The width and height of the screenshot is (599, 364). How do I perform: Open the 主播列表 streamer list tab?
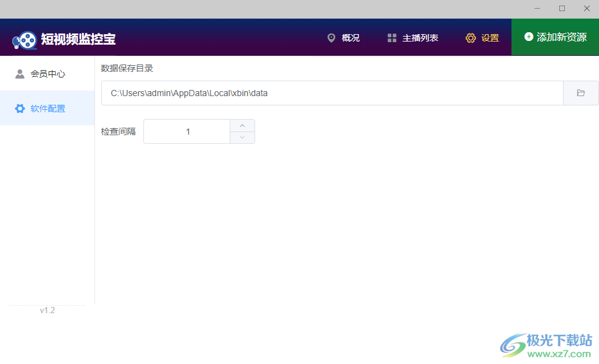413,38
